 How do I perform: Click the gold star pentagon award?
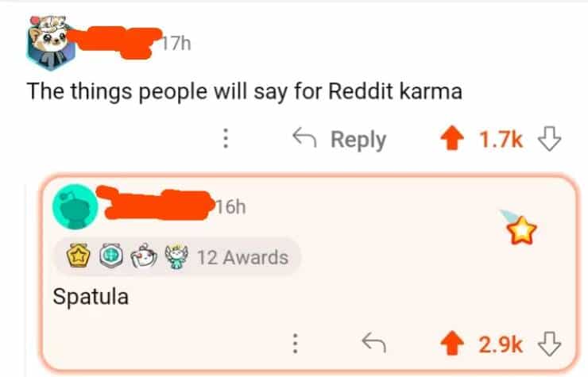click(x=78, y=256)
